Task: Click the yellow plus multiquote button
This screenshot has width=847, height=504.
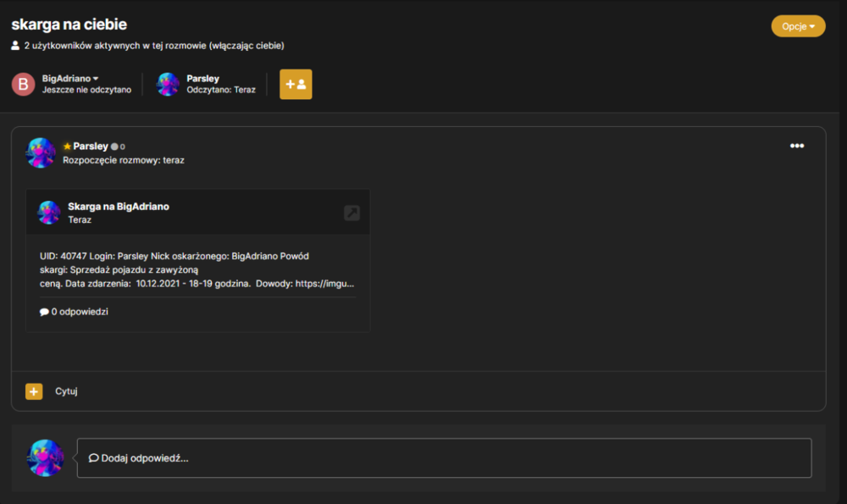Action: (x=34, y=391)
